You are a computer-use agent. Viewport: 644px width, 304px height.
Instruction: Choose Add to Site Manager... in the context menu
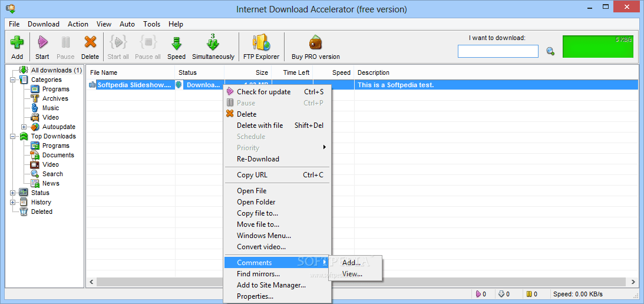tap(278, 285)
